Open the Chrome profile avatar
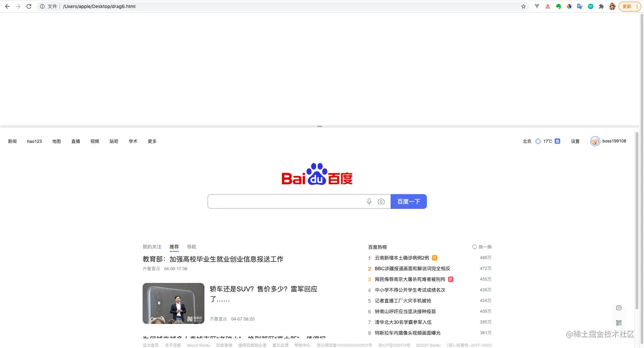Screen dimensions: 644x348 pos(612,6)
